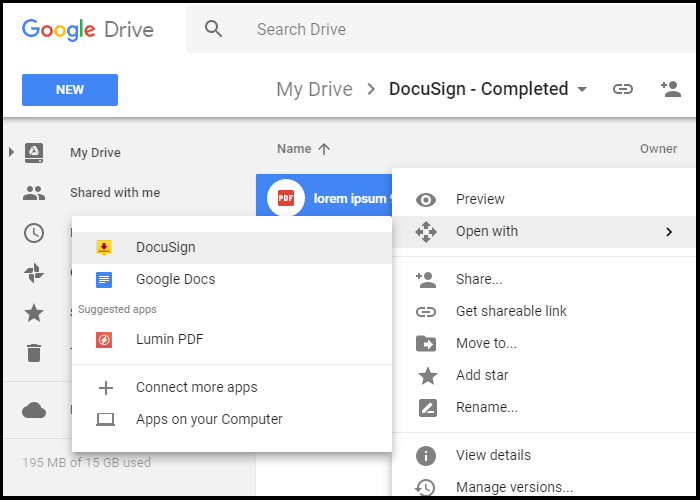Choose DocuSign from Open with submenu
The image size is (700, 500).
click(x=165, y=247)
